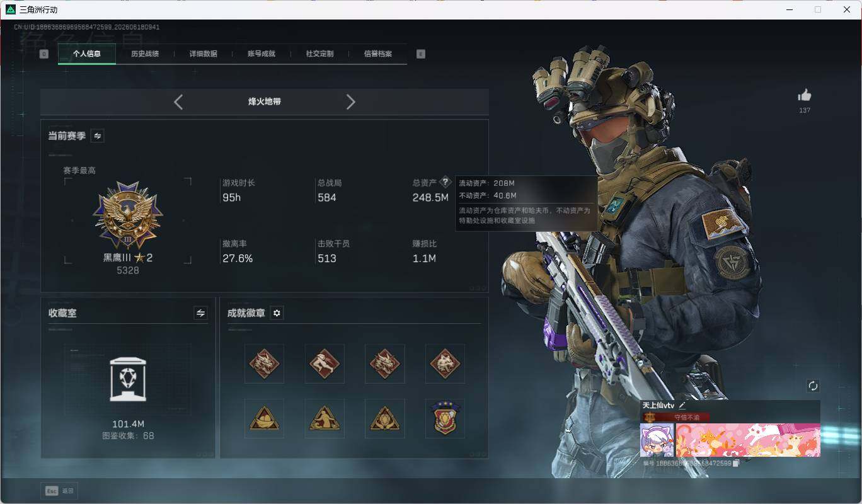Click the cat-ear girl avatar
Viewport: 862px width, 504px height.
[x=657, y=440]
